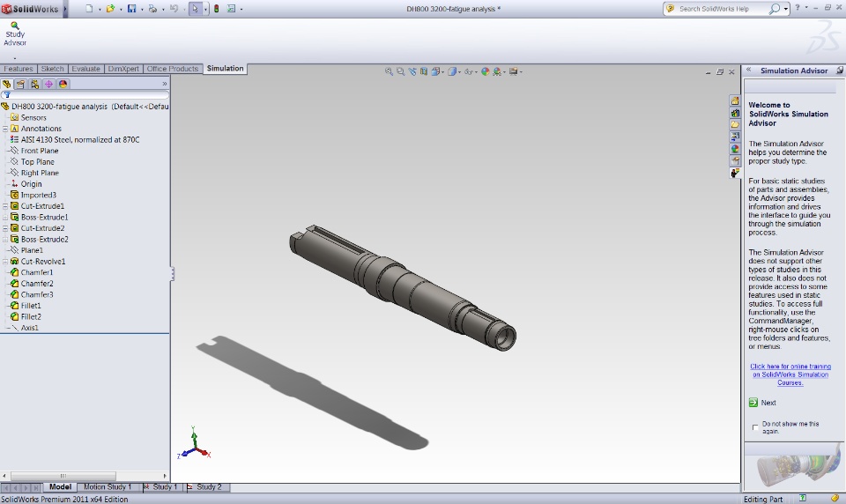Click the pin icon on Simulation Advisor

click(840, 70)
